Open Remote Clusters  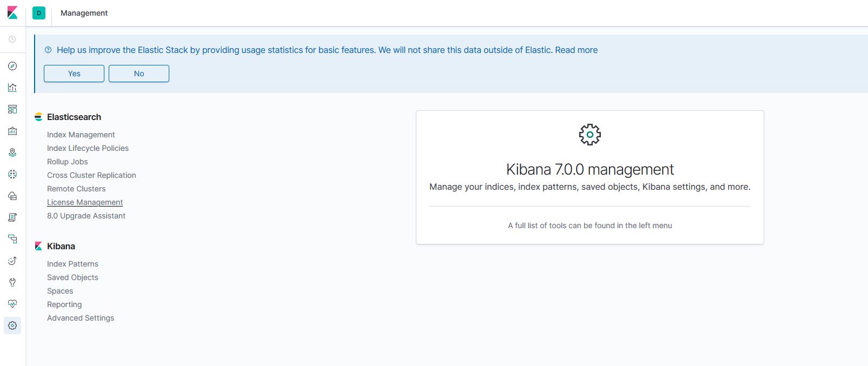pos(76,189)
